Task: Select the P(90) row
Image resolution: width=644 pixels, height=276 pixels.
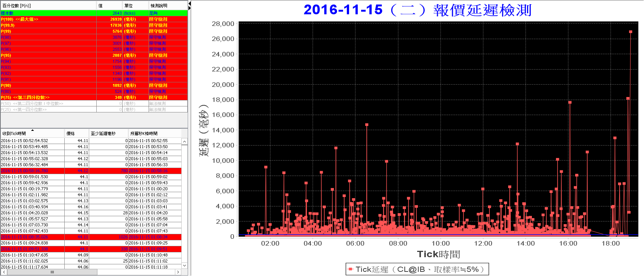Action: [x=94, y=85]
